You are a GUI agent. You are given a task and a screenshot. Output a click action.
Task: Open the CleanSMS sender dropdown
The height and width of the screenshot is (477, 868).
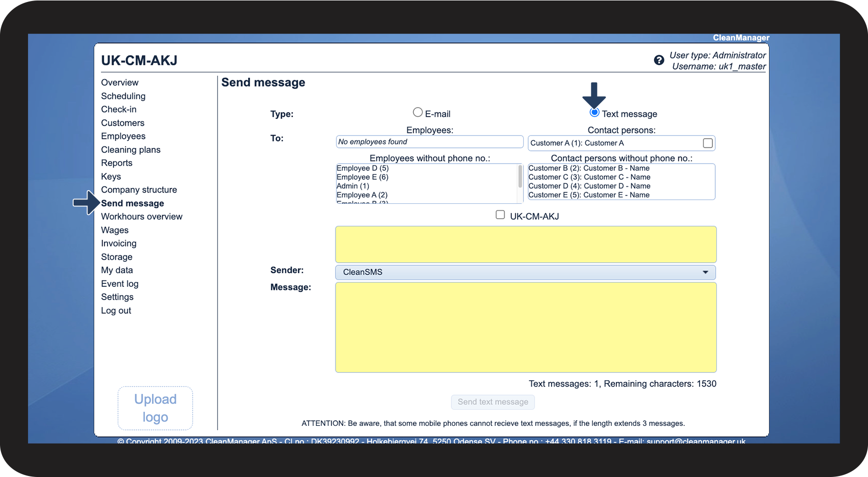pyautogui.click(x=525, y=272)
